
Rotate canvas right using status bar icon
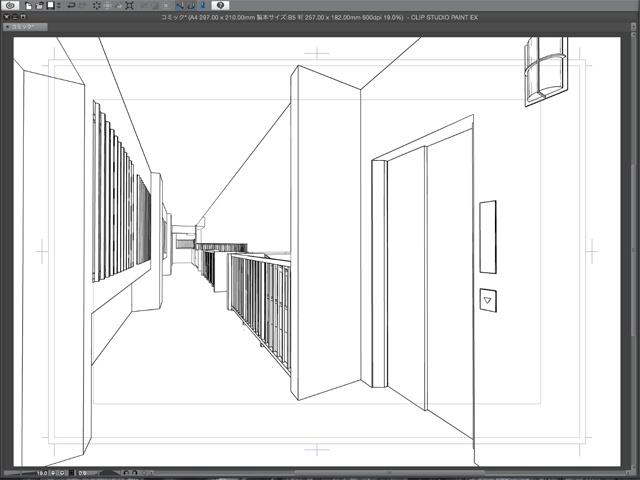(135, 473)
